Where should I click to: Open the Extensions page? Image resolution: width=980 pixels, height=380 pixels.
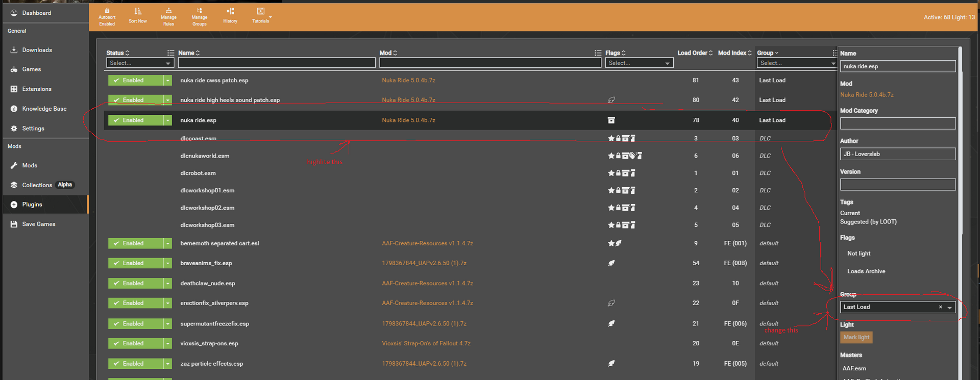pyautogui.click(x=37, y=89)
